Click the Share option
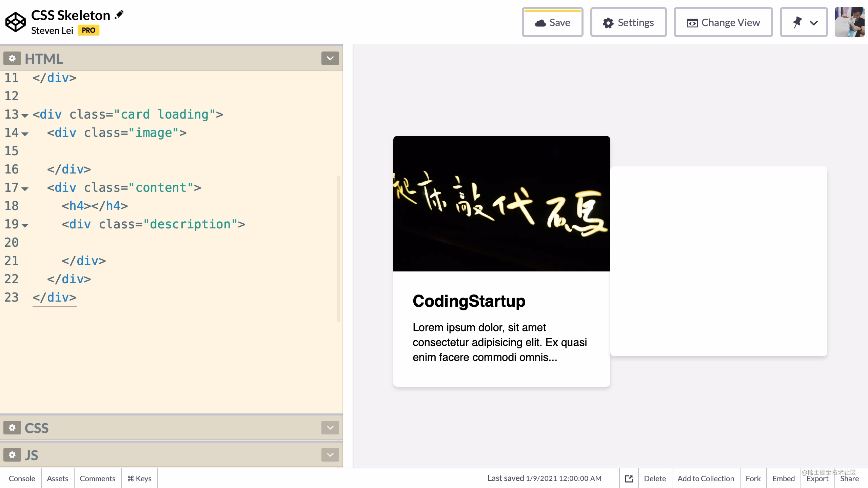Viewport: 868px width, 488px height. (849, 479)
